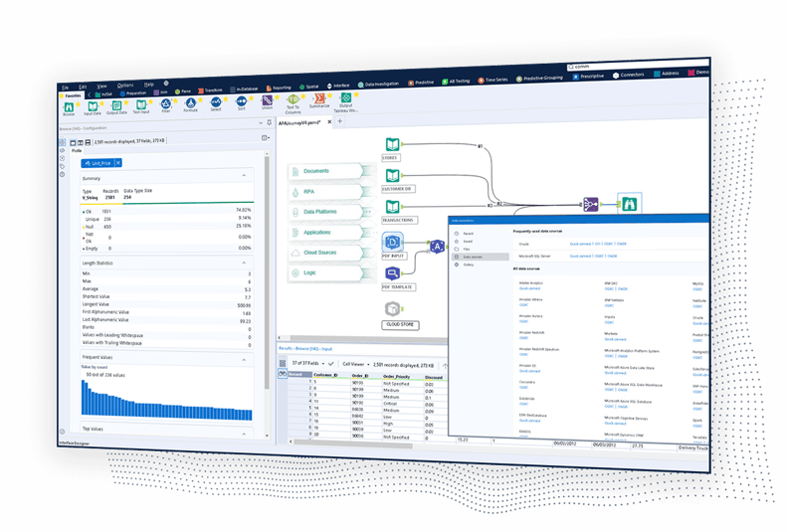Viewport: 788px width, 532px height.
Task: Open the Edit menu
Action: [83, 87]
